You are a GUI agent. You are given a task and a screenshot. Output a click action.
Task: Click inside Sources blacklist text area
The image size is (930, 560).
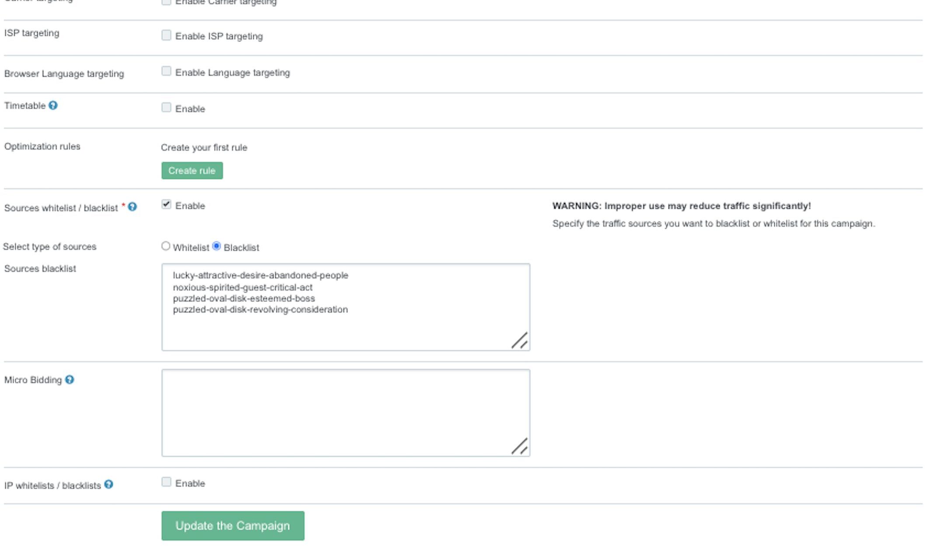[x=346, y=307]
